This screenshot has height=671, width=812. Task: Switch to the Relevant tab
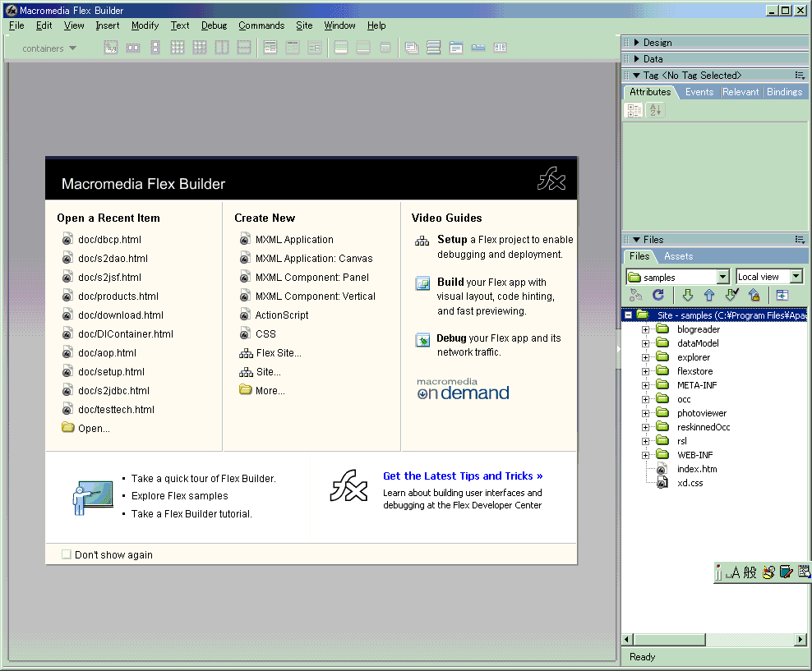[x=740, y=92]
